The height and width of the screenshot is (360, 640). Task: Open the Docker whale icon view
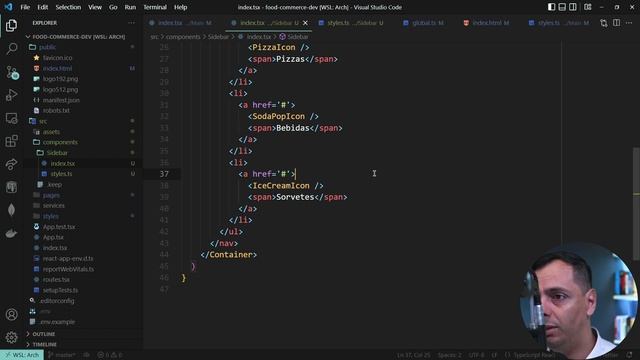[11, 233]
